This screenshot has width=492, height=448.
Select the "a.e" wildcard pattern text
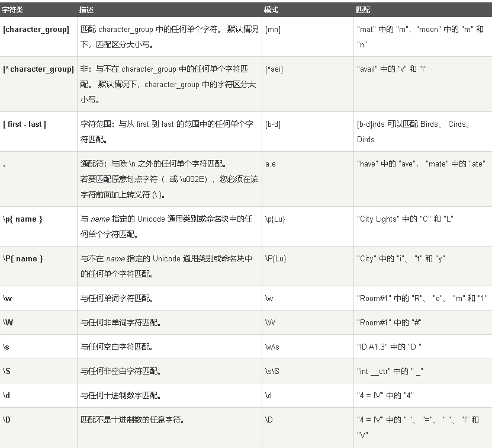point(271,164)
